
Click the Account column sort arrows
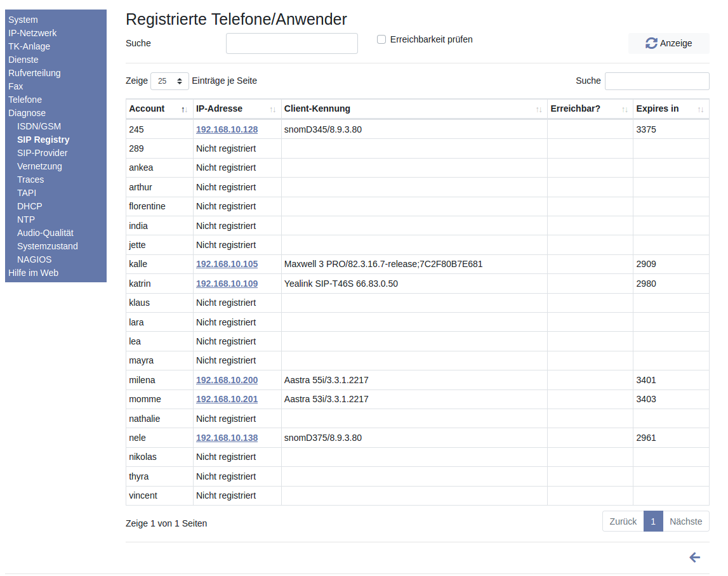click(x=184, y=110)
